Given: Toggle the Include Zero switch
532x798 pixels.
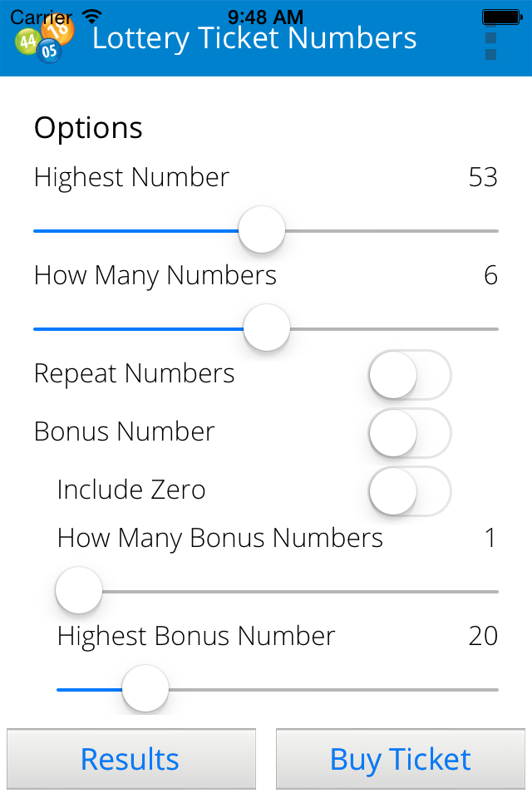Looking at the screenshot, I should (x=410, y=491).
